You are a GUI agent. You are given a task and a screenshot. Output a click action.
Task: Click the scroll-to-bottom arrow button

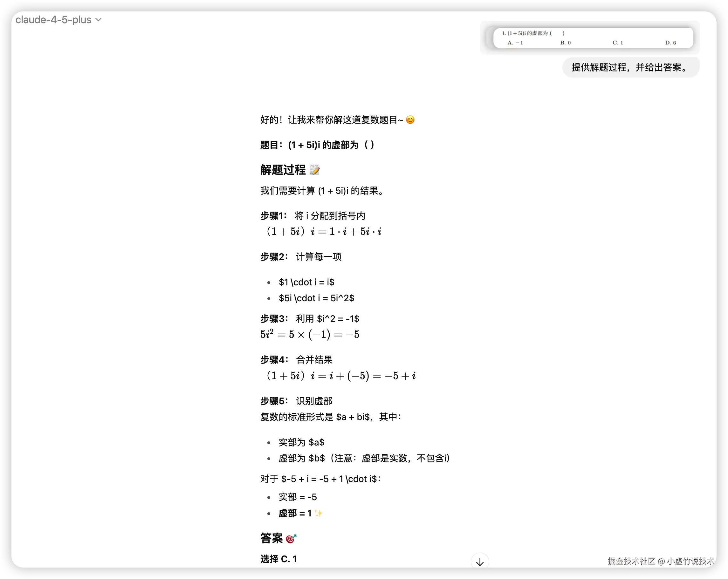click(x=479, y=560)
